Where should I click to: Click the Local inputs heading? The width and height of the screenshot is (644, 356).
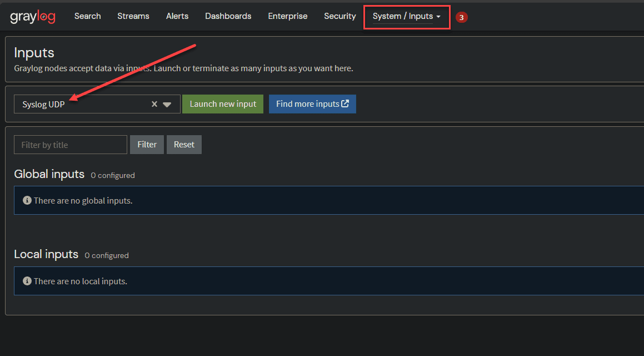click(x=46, y=254)
